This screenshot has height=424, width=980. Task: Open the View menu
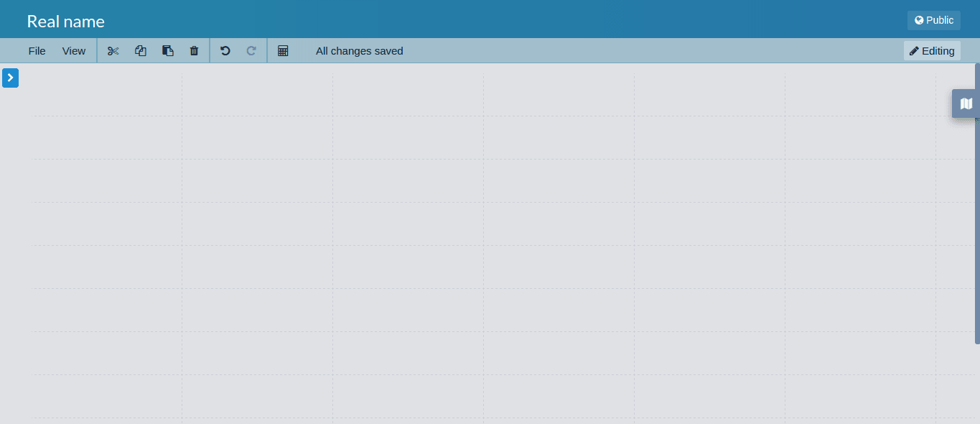click(74, 51)
